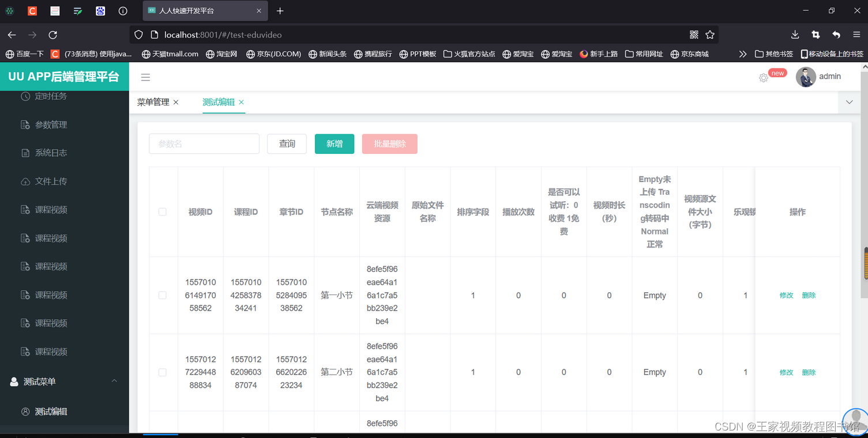The image size is (868, 438).
Task: Open the 天猫tmall.com bookmark
Action: point(170,54)
